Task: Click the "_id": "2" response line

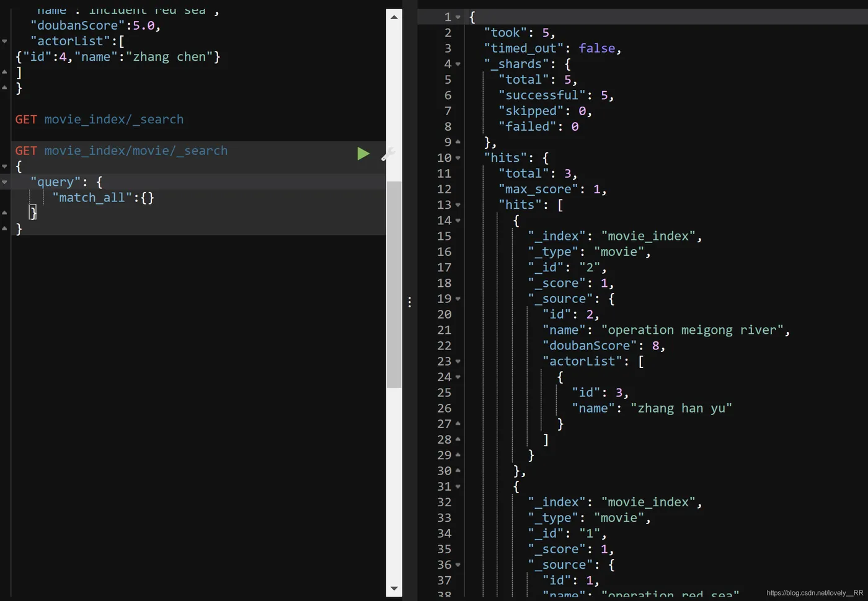Action: (567, 268)
